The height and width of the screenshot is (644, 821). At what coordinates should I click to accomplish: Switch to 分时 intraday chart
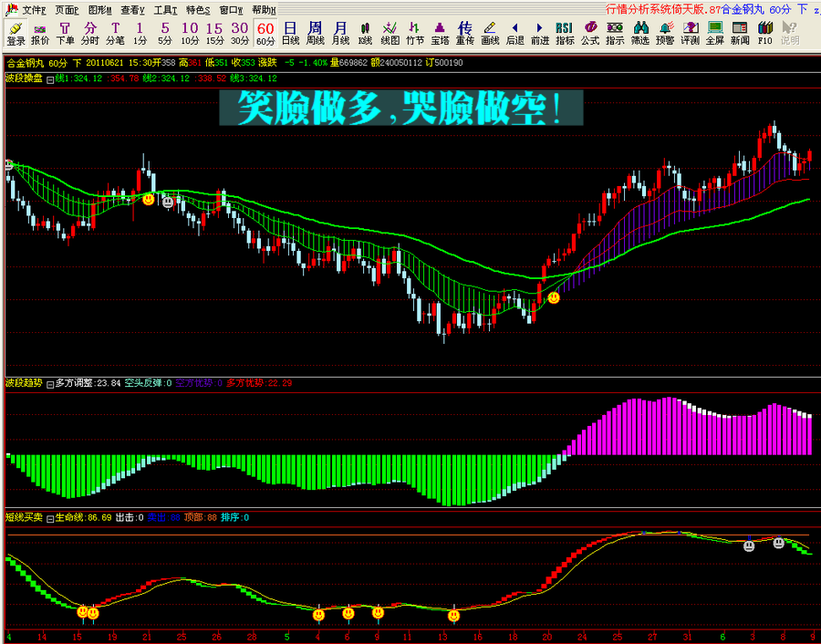click(x=90, y=34)
